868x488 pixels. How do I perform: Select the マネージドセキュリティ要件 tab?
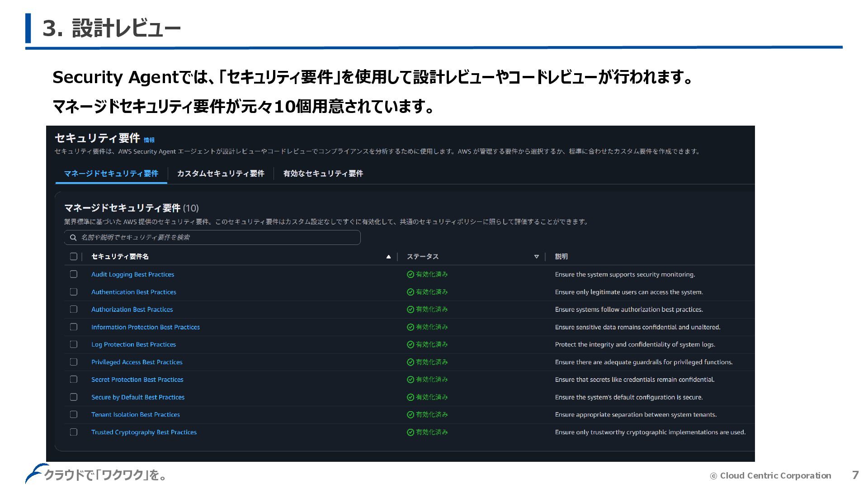(111, 174)
